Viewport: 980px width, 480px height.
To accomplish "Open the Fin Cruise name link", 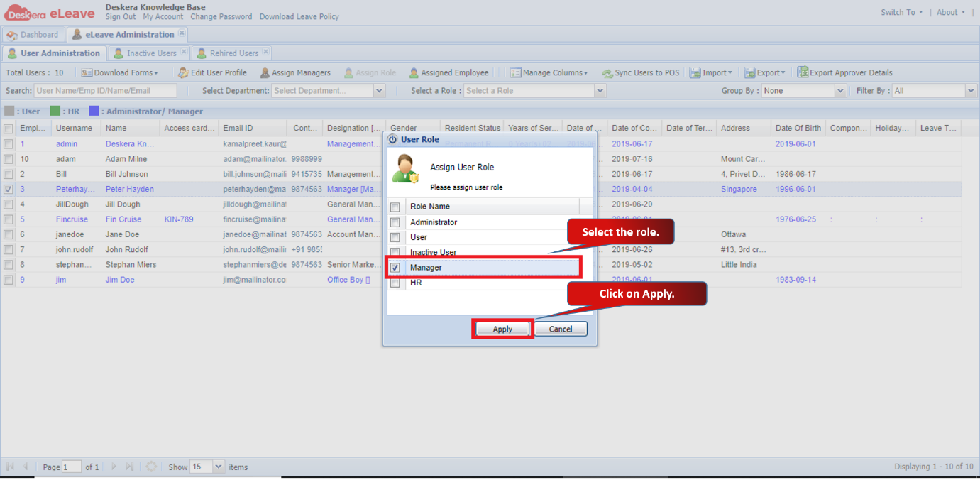I will [x=123, y=219].
